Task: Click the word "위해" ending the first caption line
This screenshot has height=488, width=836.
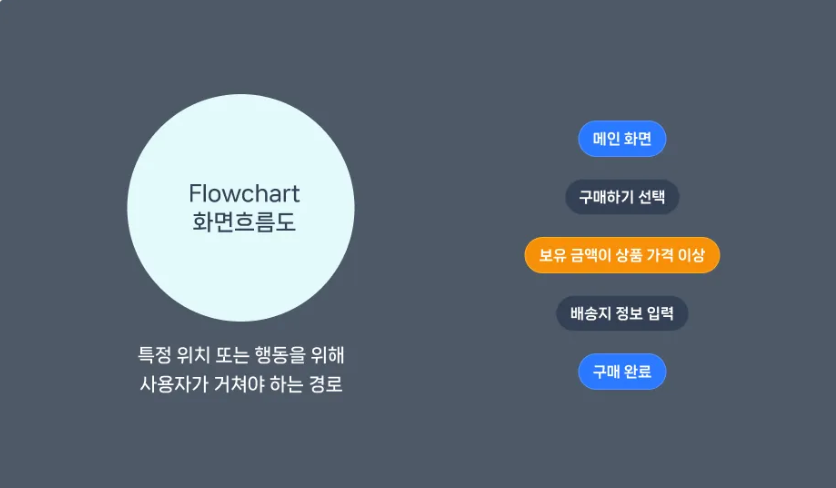Action: [328, 355]
